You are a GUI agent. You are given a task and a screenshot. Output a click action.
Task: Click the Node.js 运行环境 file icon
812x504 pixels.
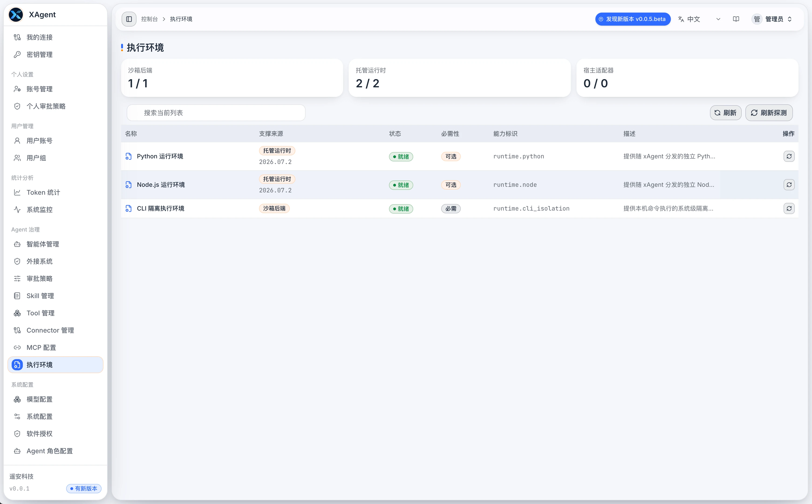coord(128,185)
